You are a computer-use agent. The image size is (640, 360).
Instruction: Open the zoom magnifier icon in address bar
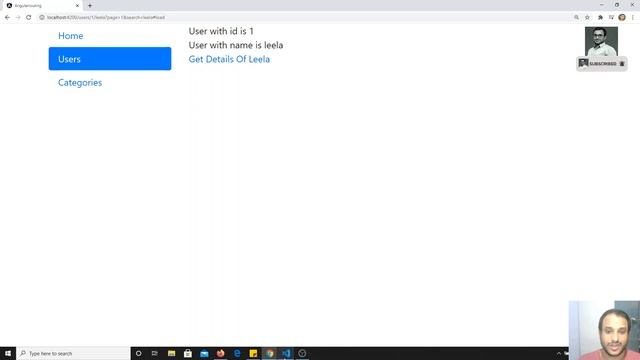(576, 18)
